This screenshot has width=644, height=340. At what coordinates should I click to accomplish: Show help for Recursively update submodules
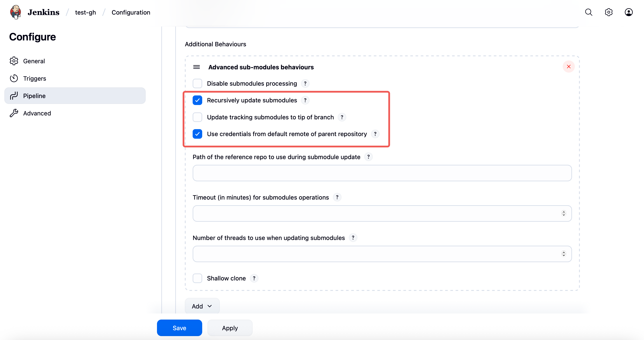tap(305, 100)
